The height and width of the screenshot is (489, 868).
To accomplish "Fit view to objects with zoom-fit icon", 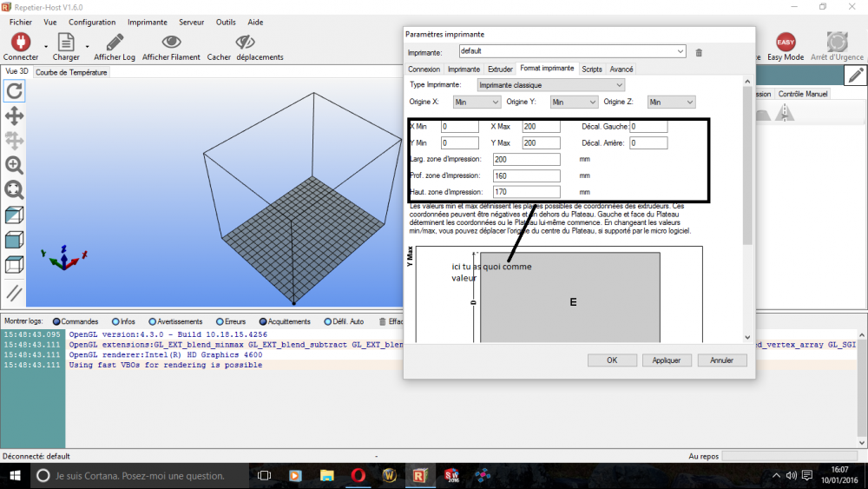I will click(15, 190).
